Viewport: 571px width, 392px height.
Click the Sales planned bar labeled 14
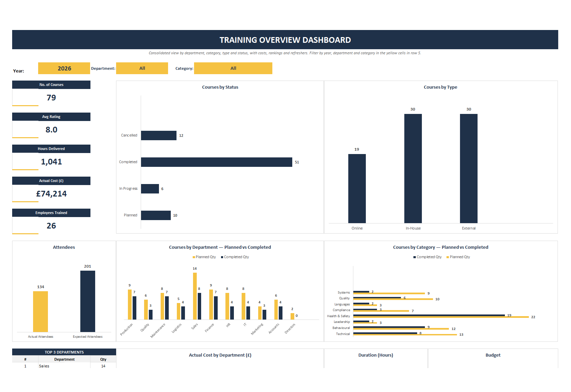(x=195, y=296)
